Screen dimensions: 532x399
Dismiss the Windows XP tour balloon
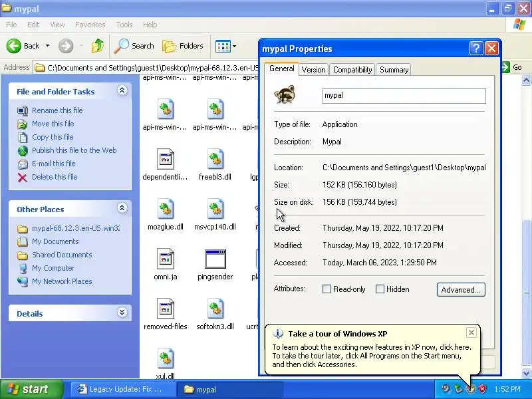471,332
